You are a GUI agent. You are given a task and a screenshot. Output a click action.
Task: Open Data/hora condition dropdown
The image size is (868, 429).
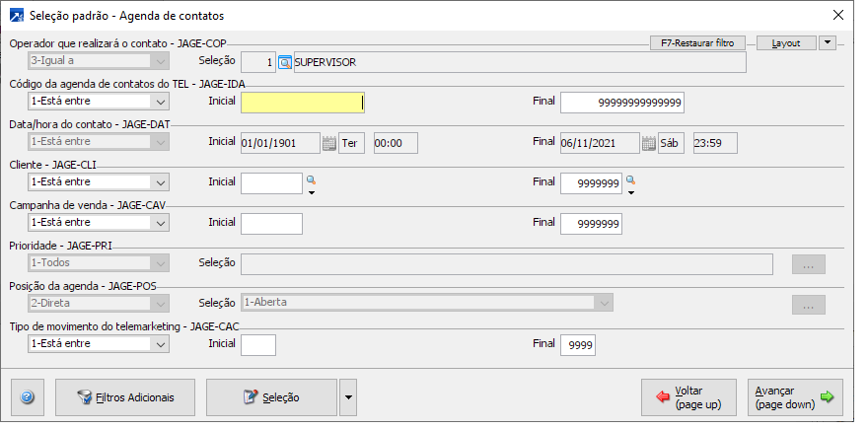99,142
